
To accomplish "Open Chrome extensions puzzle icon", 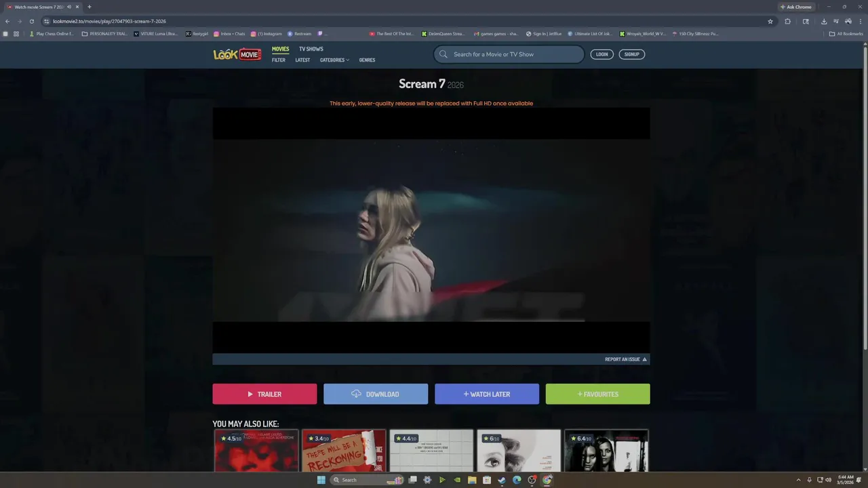I will click(x=788, y=21).
